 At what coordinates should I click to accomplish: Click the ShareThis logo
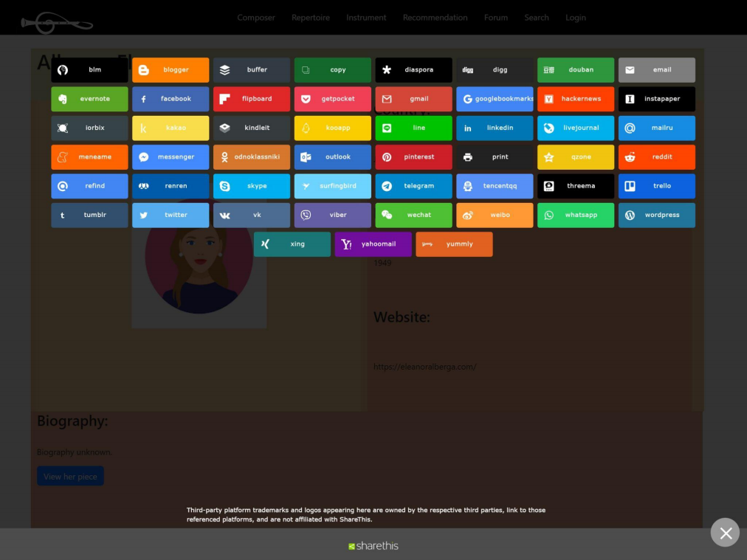tap(373, 546)
